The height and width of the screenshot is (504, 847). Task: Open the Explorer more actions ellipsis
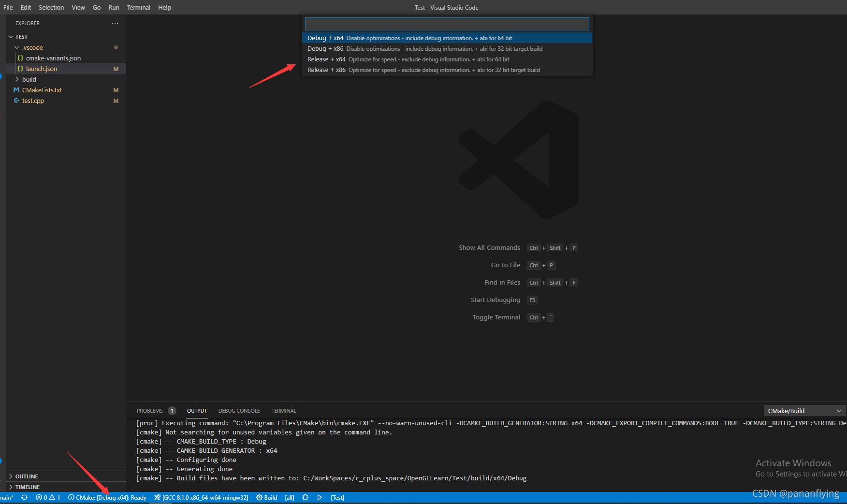coord(115,23)
